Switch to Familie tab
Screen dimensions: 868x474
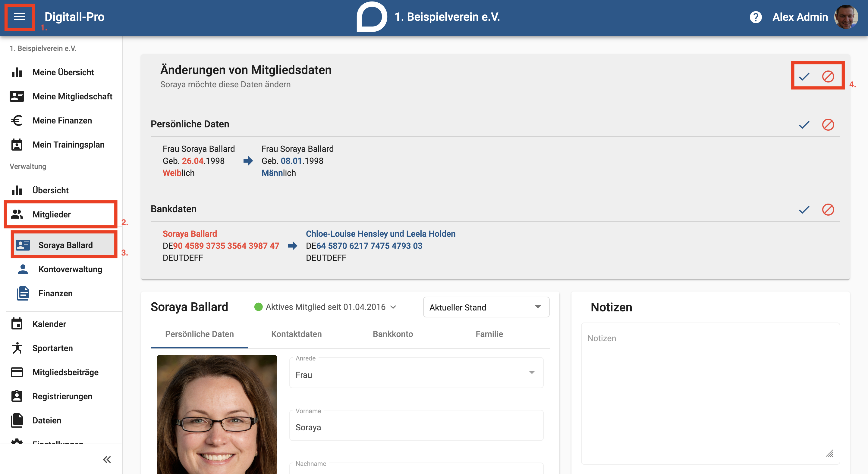(x=489, y=334)
